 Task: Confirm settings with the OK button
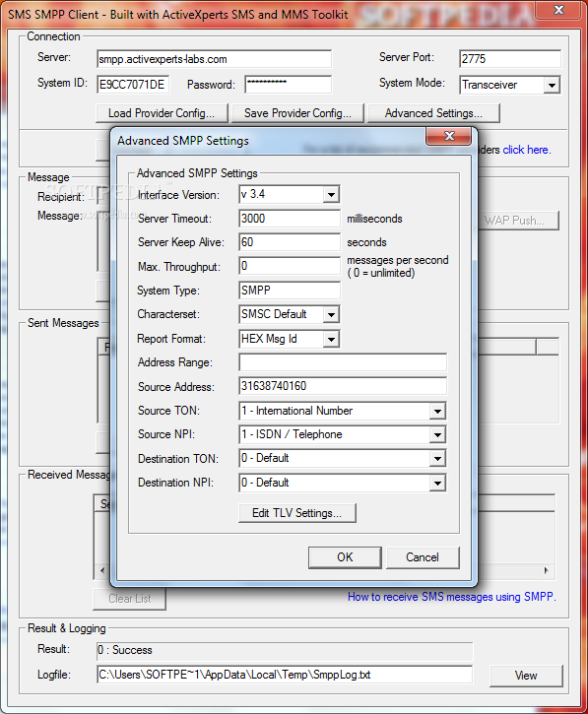[x=345, y=557]
